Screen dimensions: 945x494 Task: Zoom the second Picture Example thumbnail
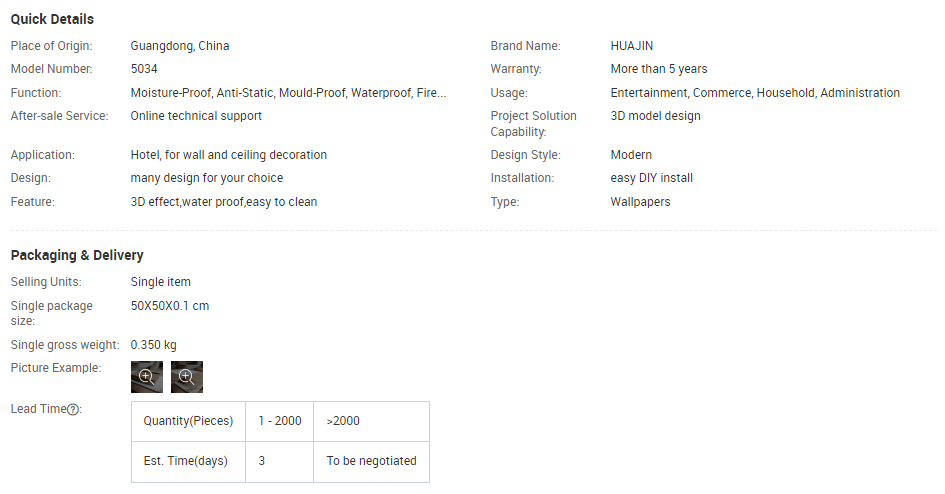(x=186, y=377)
